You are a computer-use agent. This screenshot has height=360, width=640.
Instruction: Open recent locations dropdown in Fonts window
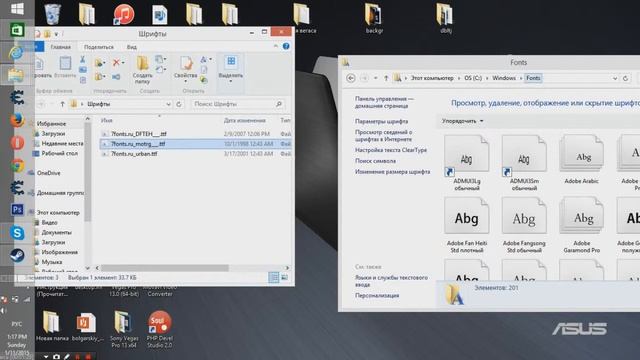point(376,78)
